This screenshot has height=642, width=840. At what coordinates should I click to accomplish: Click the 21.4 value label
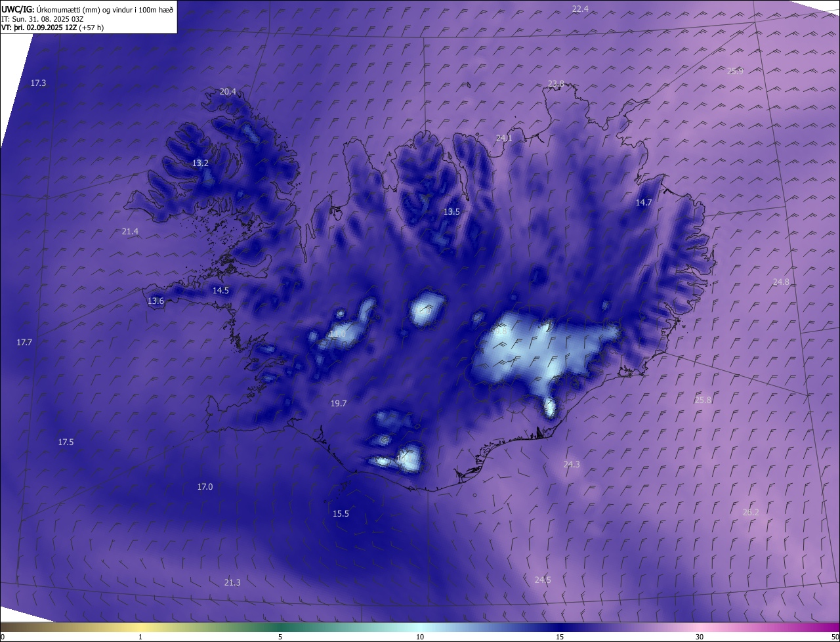(x=130, y=231)
